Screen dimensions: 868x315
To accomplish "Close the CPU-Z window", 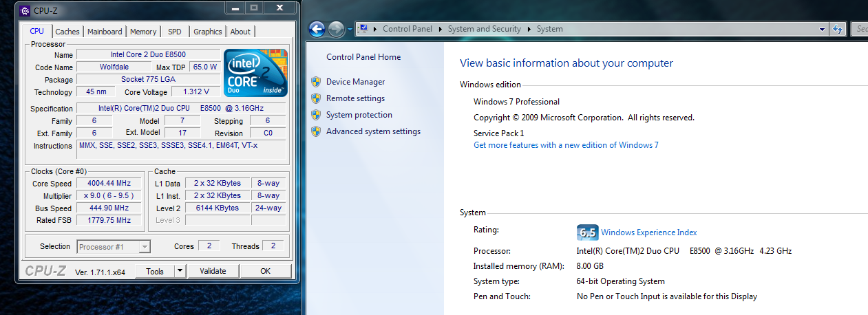I will [x=279, y=8].
